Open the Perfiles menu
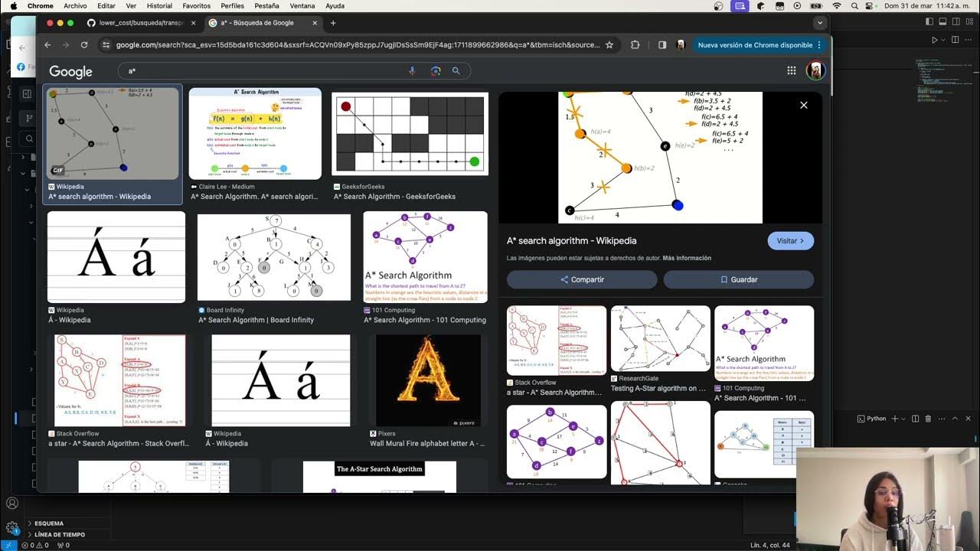Image resolution: width=980 pixels, height=551 pixels. tap(232, 5)
